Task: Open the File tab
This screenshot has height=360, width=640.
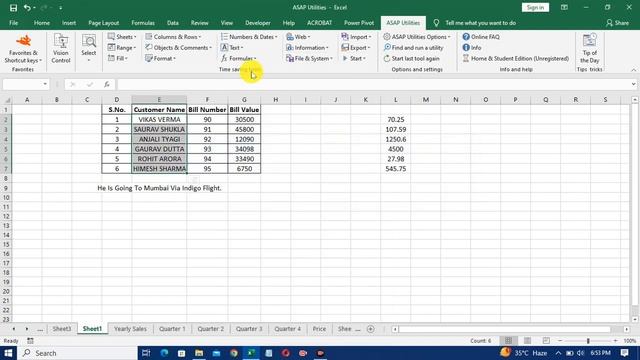Action: (x=13, y=23)
